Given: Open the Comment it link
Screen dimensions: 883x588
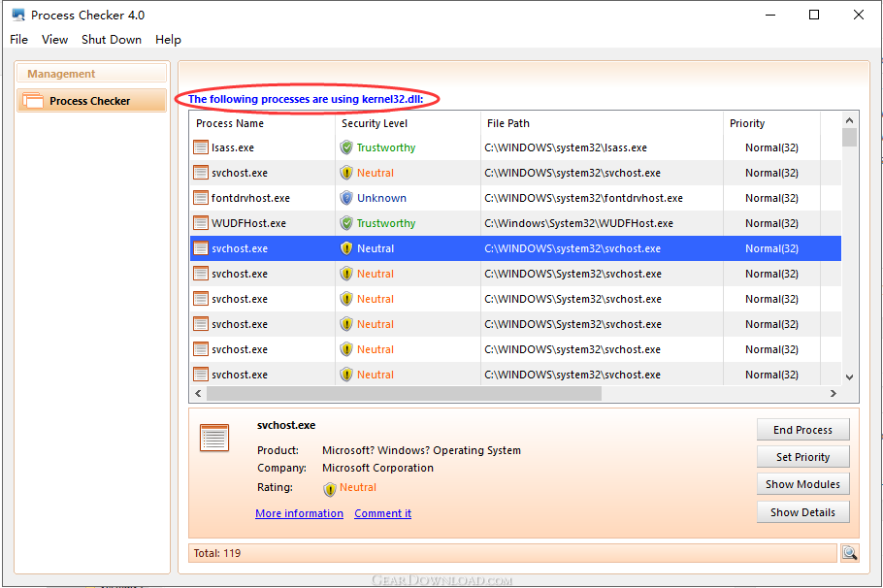Looking at the screenshot, I should coord(383,513).
